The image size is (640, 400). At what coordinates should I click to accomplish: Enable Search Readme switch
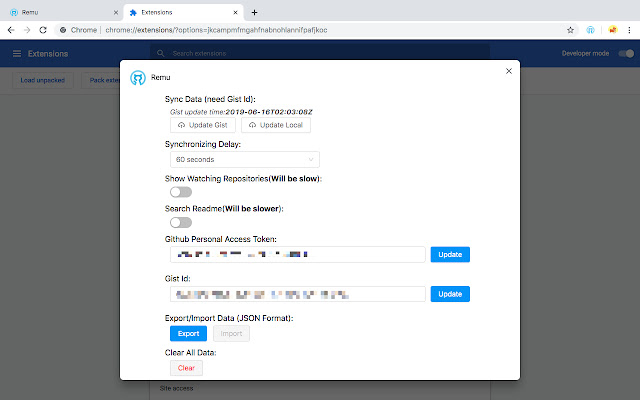point(181,222)
